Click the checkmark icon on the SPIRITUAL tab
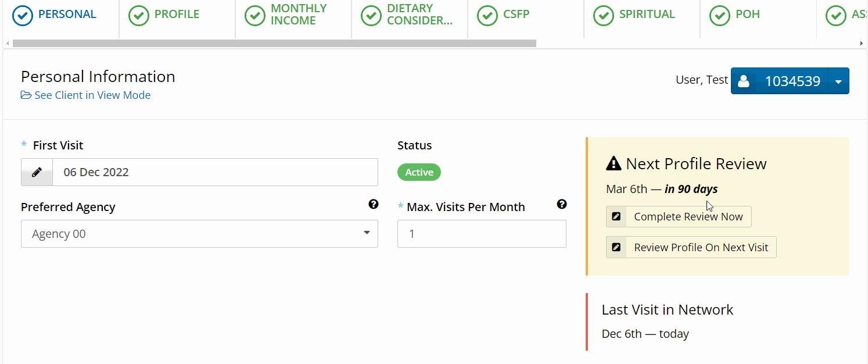Image resolution: width=868 pixels, height=364 pixels. coord(603,16)
